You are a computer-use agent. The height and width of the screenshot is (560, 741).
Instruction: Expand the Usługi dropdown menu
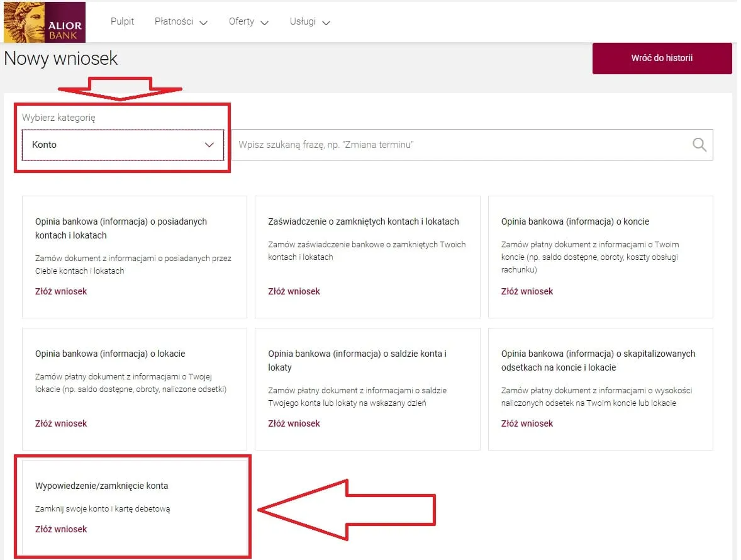[x=309, y=21]
